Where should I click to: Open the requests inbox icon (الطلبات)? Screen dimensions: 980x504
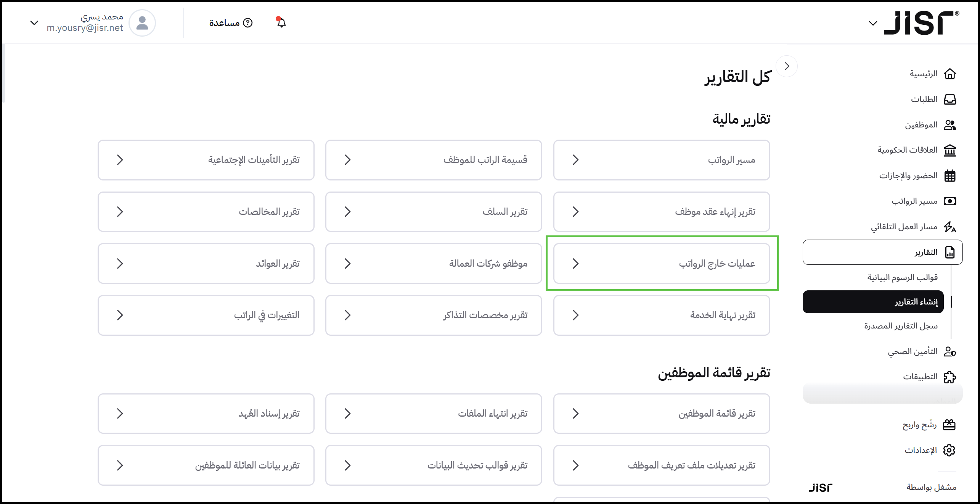(949, 99)
